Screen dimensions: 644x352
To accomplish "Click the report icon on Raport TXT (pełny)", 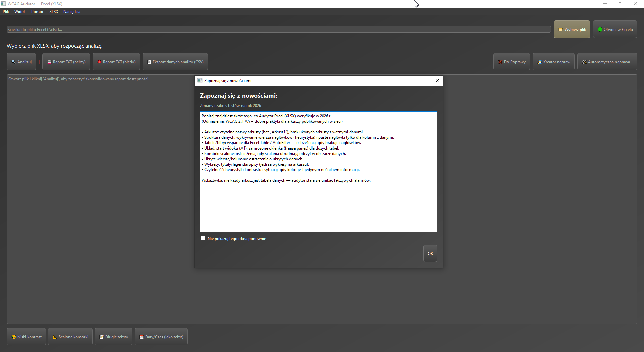I will 49,62.
